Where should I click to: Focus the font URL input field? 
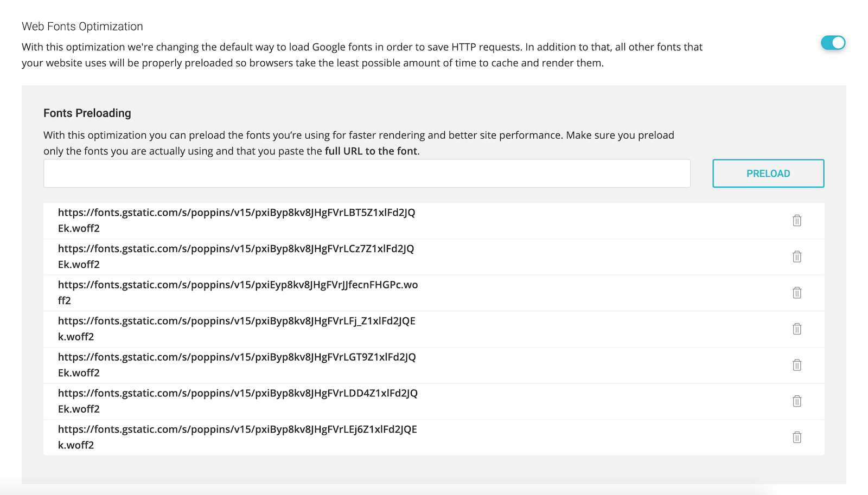coord(367,173)
